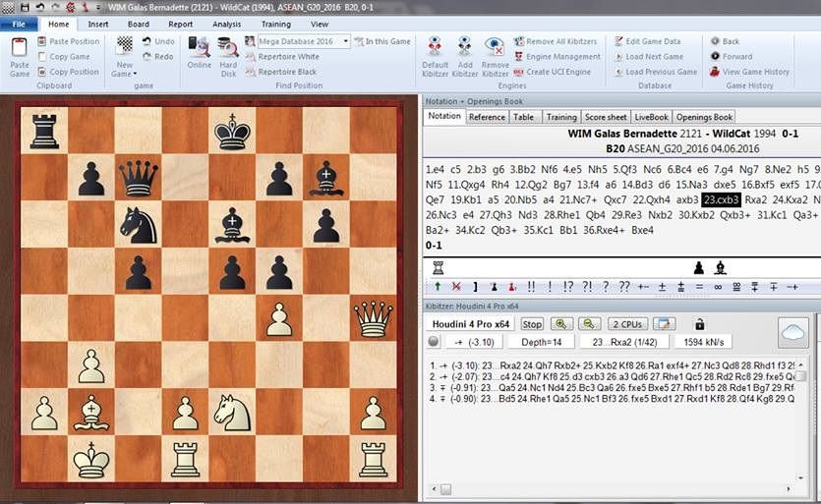Click the Paste Game icon
The image size is (821, 504).
[x=20, y=48]
